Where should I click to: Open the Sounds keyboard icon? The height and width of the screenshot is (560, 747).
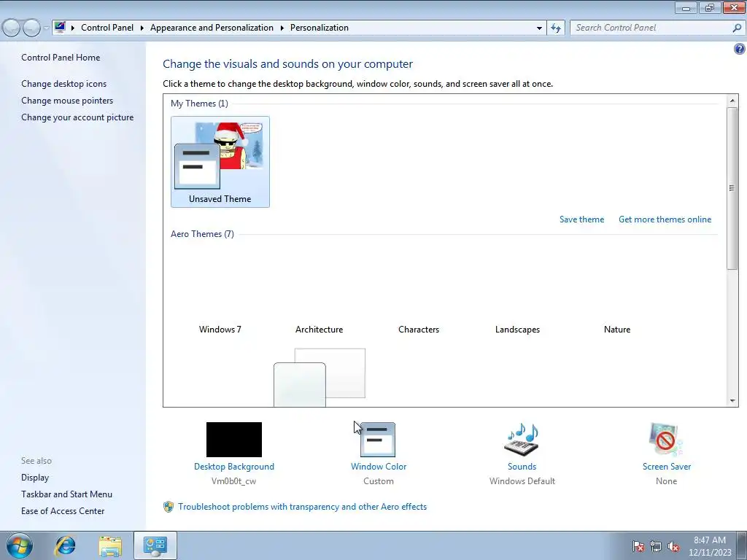(522, 440)
